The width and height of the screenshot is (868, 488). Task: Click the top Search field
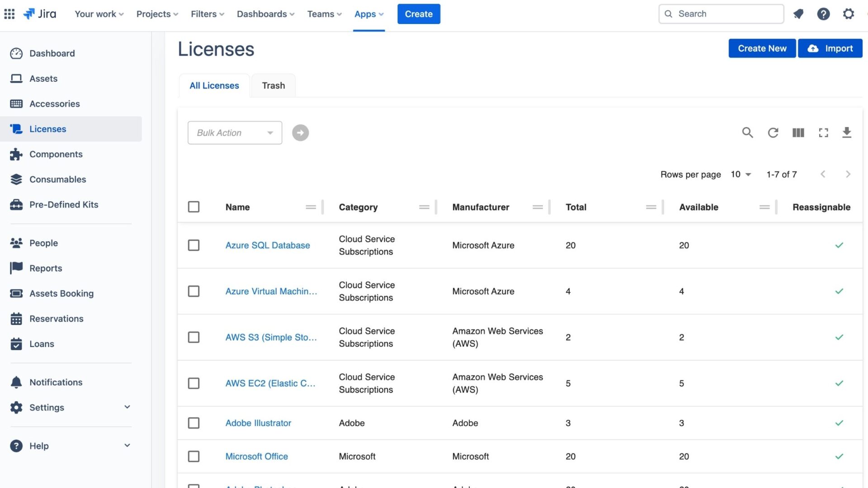(x=721, y=14)
